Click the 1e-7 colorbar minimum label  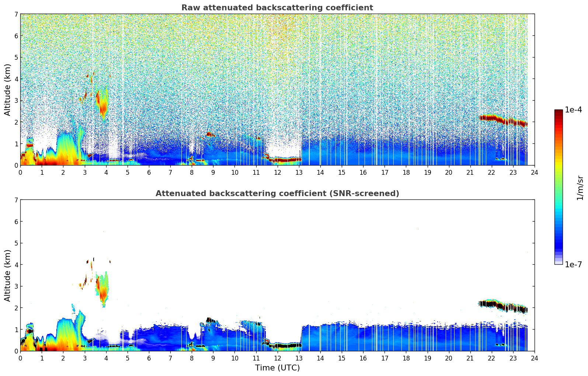(x=573, y=264)
